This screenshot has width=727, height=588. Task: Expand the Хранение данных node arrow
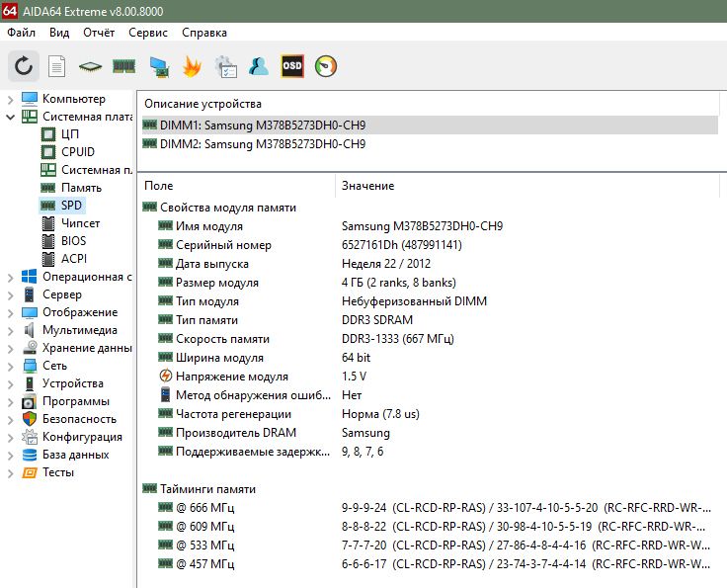pos(10,348)
